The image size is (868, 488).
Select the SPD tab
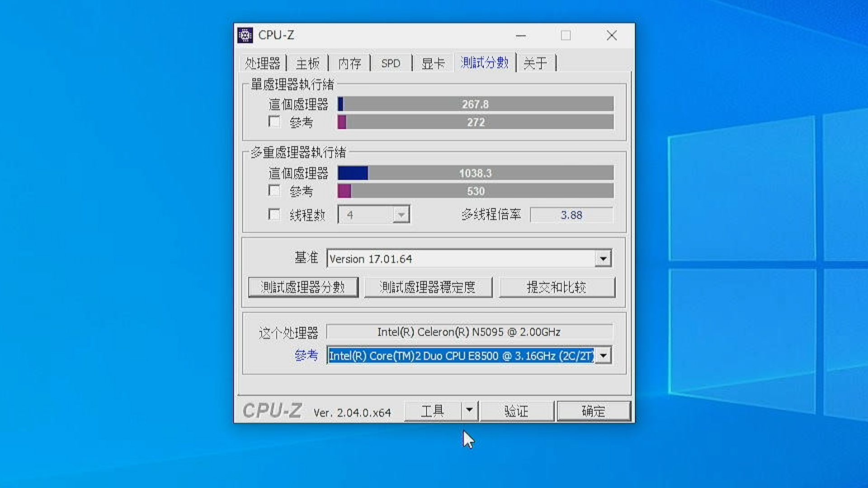390,63
